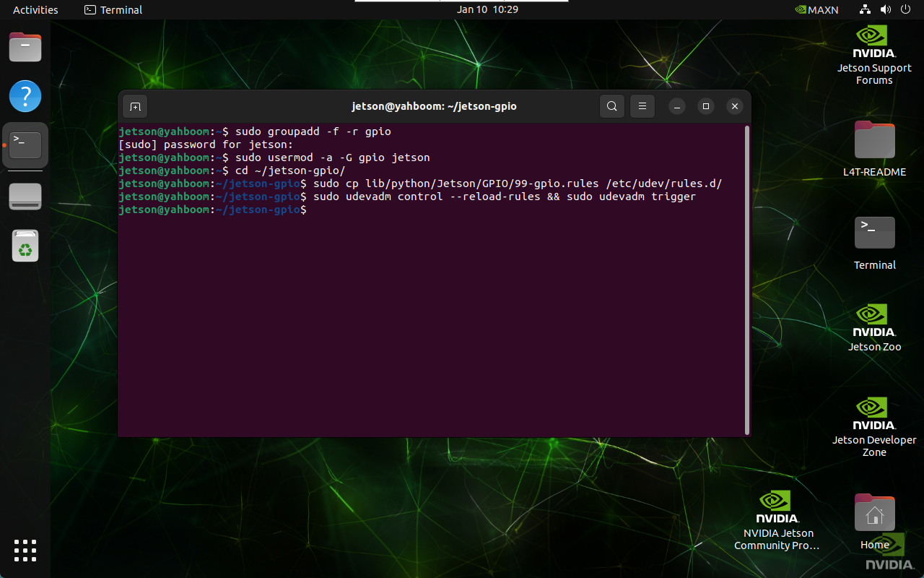
Task: Click the terminal vertical scrollbar
Action: click(746, 279)
